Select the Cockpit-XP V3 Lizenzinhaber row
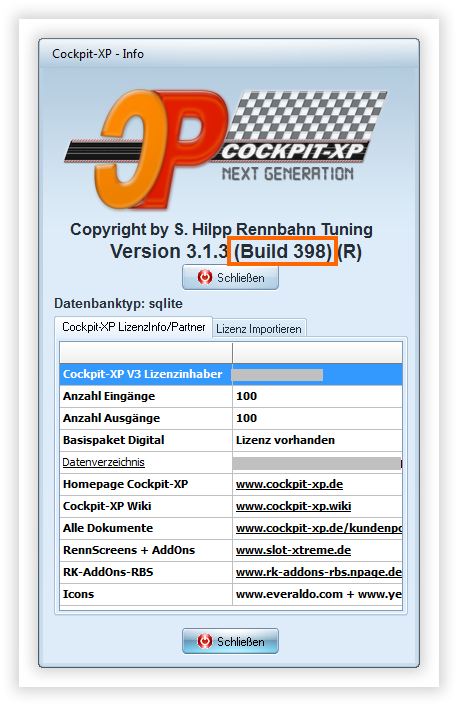 (231, 374)
